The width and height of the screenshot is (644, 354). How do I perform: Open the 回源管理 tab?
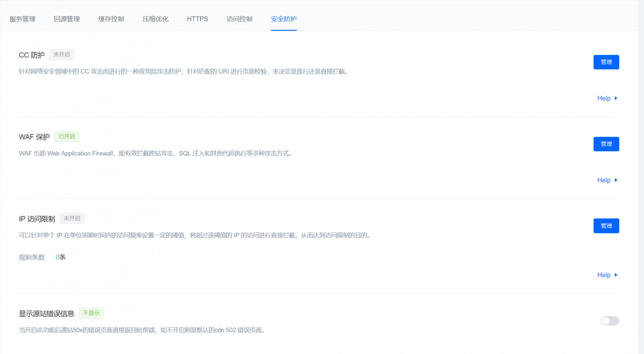67,19
